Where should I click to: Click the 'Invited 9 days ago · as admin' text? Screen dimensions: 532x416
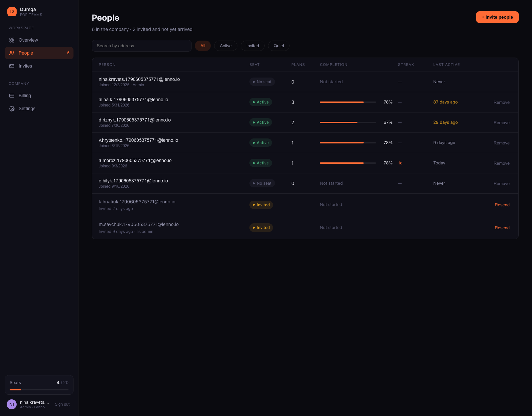click(126, 232)
